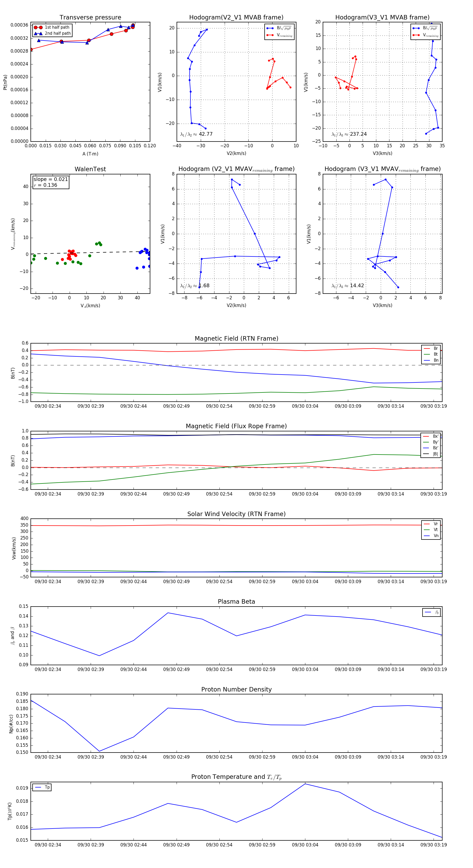
Task: Click 09/30 02:59 tick under Plasma Beta plot
Action: [262, 669]
